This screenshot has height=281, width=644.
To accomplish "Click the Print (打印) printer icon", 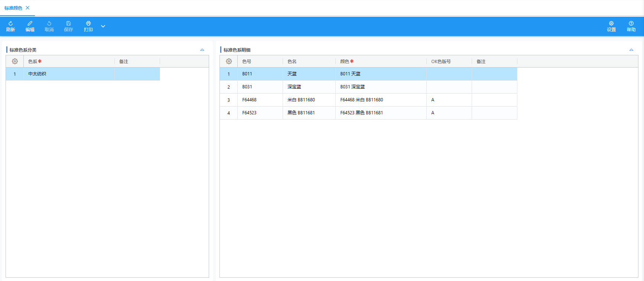I will 88,24.
